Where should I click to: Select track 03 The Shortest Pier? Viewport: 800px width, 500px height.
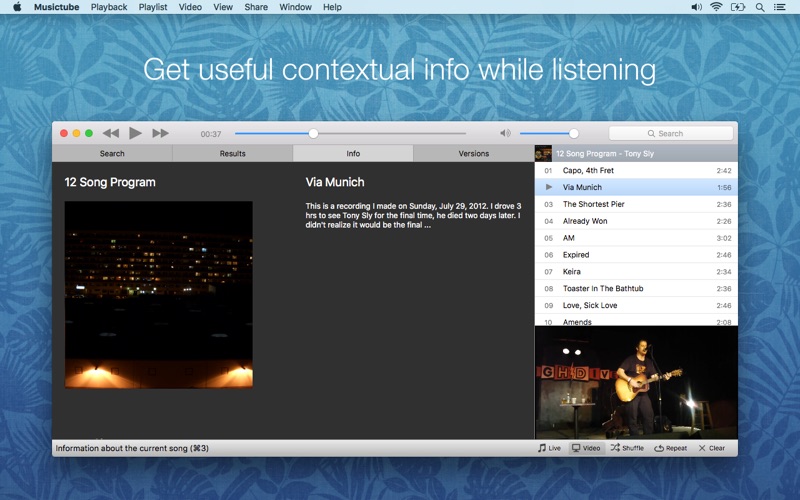click(636, 204)
